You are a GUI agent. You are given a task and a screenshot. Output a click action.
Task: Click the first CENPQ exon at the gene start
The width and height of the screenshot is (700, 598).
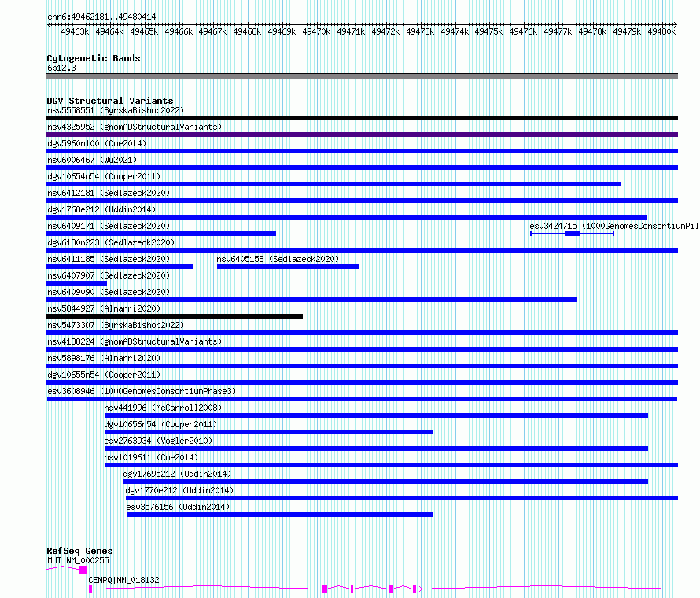coord(90,589)
